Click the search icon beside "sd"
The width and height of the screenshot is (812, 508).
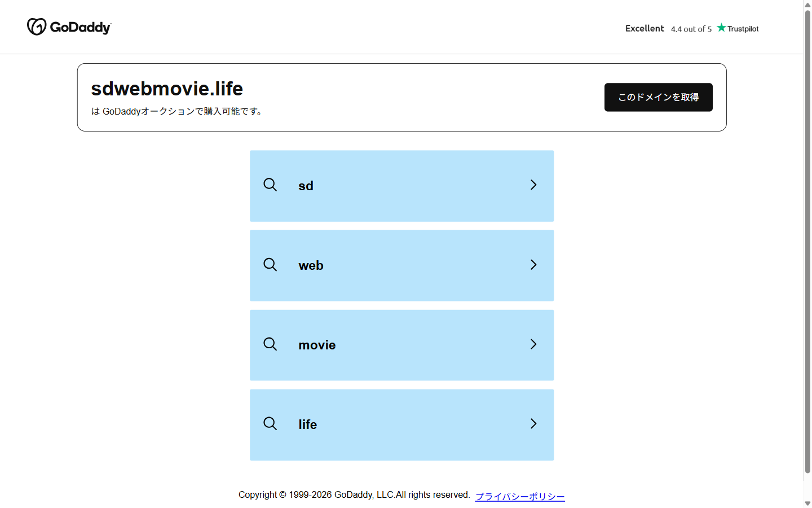(x=270, y=185)
